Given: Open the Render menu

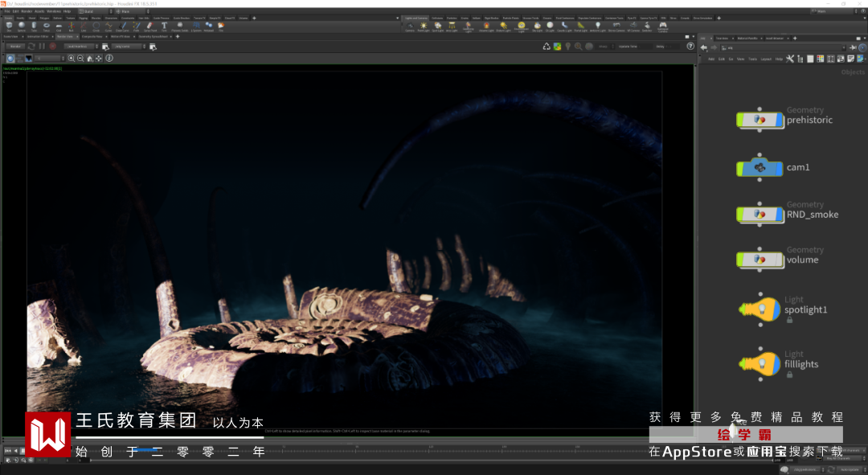Looking at the screenshot, I should pyautogui.click(x=27, y=11).
